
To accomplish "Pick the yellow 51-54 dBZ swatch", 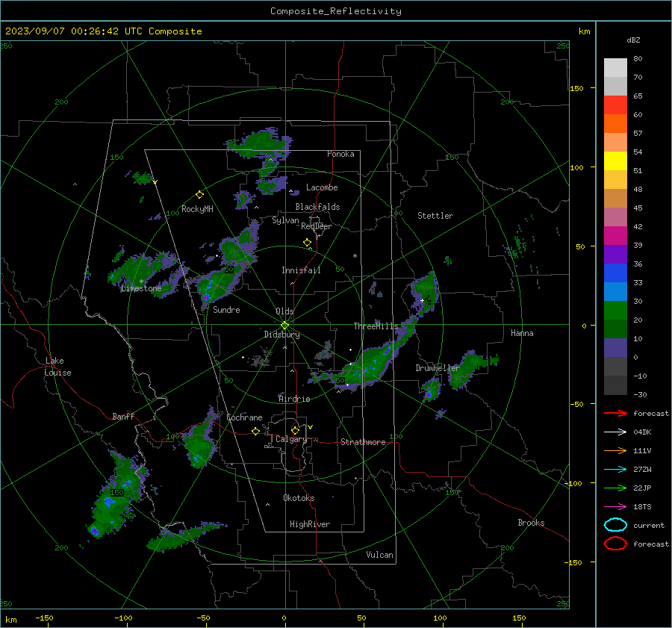I will (615, 161).
